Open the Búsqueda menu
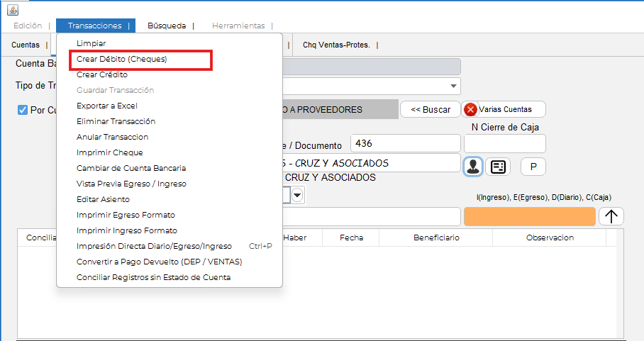This screenshot has width=644, height=341. click(167, 26)
